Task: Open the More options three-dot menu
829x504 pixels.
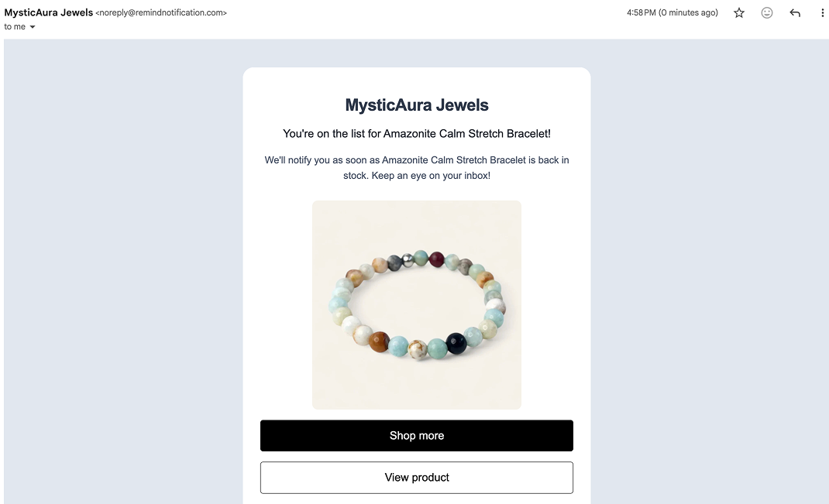Action: pyautogui.click(x=822, y=12)
